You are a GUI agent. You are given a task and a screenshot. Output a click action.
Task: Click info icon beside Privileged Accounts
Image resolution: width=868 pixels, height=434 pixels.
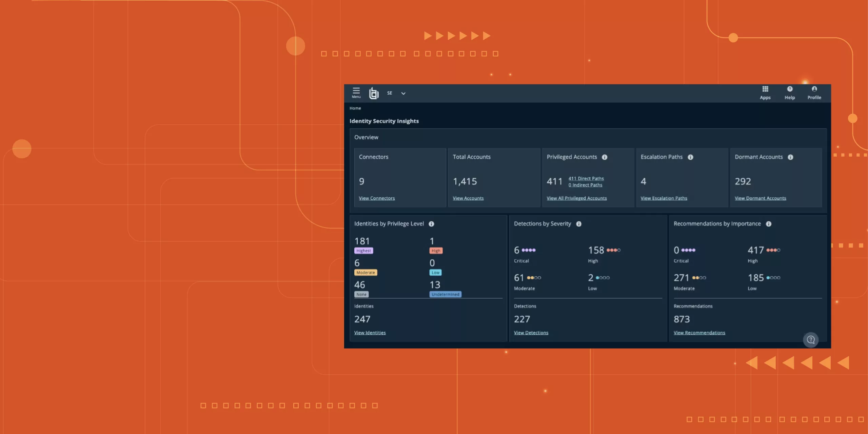coord(605,157)
